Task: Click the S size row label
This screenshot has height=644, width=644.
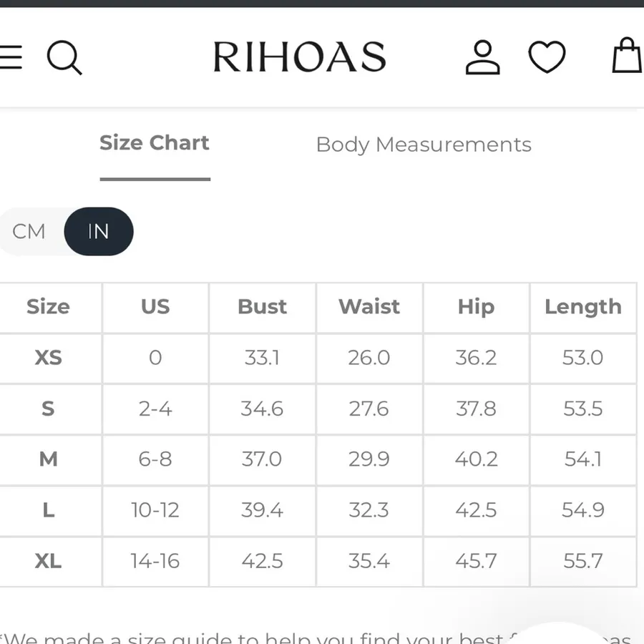Action: coord(49,409)
